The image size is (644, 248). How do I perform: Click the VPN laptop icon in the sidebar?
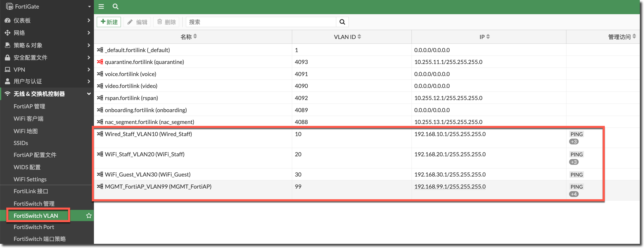pos(8,70)
